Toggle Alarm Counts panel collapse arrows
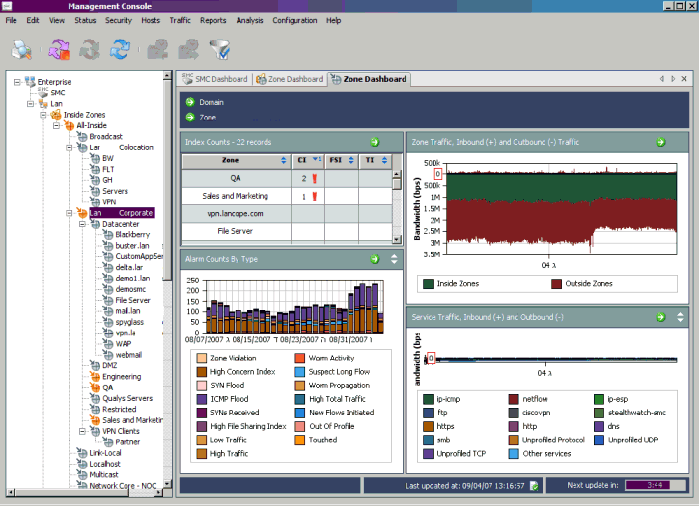This screenshot has height=506, width=699. coord(394,259)
